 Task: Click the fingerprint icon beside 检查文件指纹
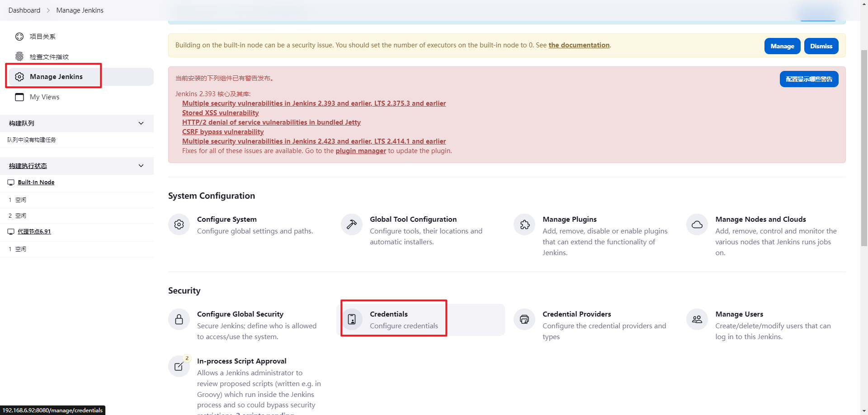19,56
